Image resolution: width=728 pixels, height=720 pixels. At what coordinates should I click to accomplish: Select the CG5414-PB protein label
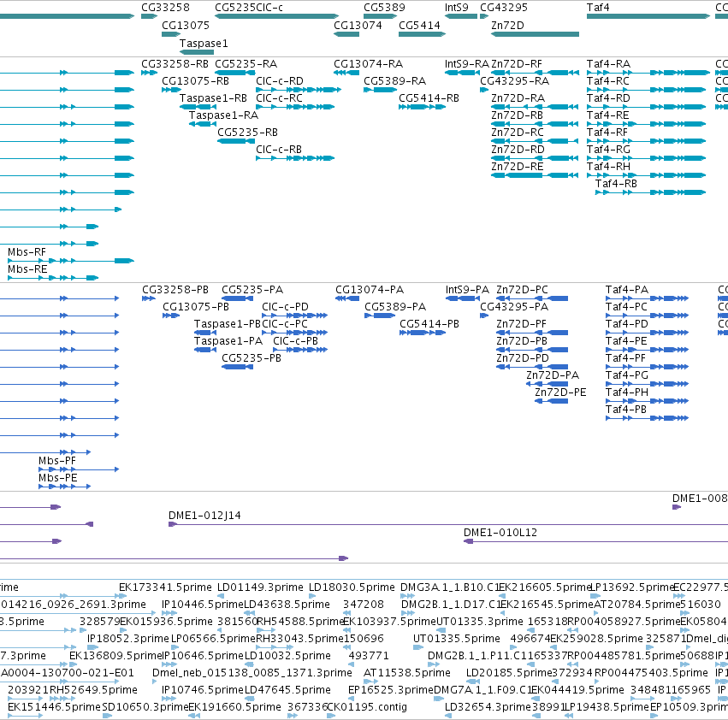[x=429, y=323]
